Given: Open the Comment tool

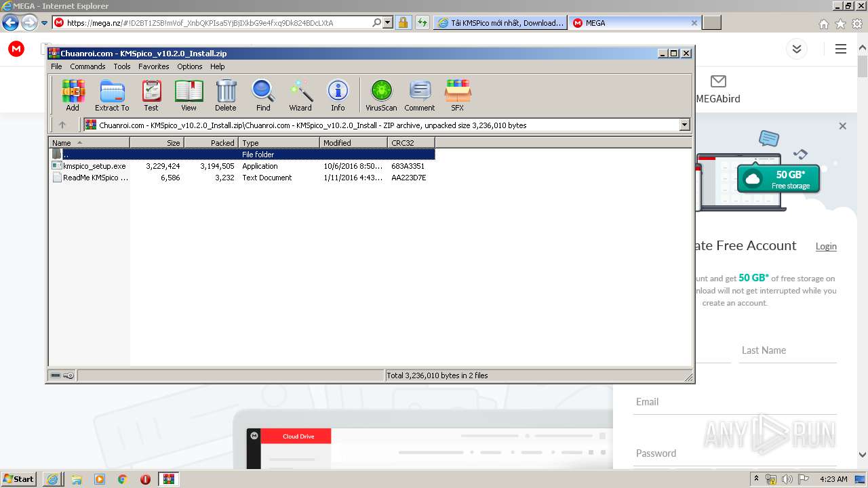Looking at the screenshot, I should point(420,95).
